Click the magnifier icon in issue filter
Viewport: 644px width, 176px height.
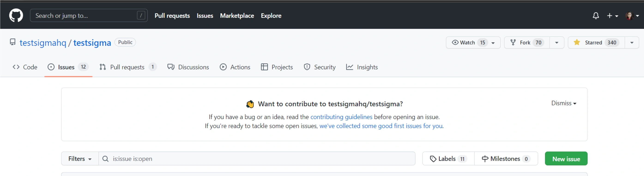click(x=106, y=159)
